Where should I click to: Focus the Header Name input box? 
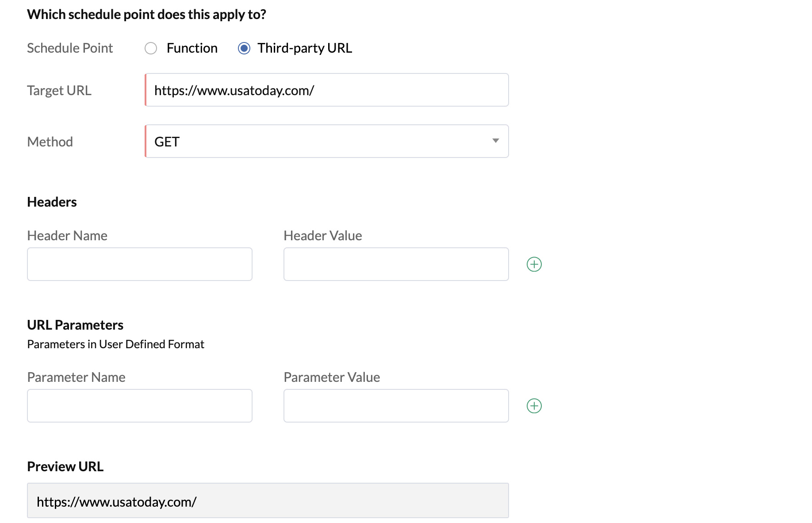(x=140, y=264)
